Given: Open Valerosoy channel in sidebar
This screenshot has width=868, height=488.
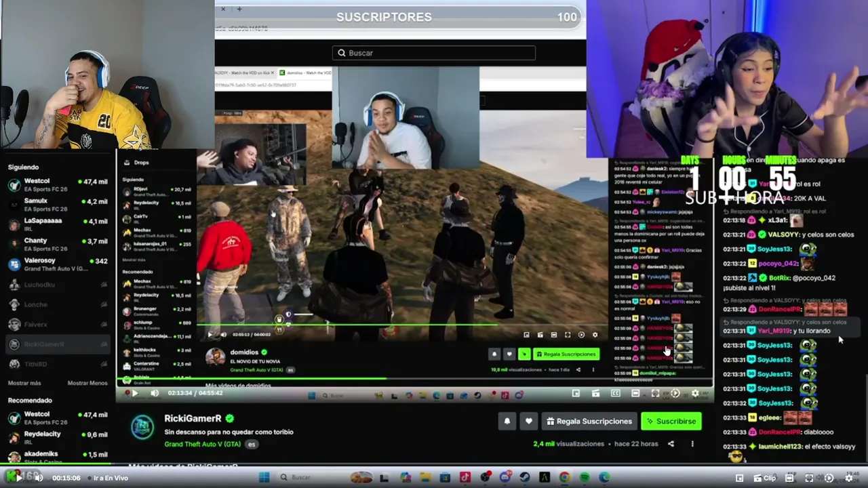Looking at the screenshot, I should [x=58, y=264].
